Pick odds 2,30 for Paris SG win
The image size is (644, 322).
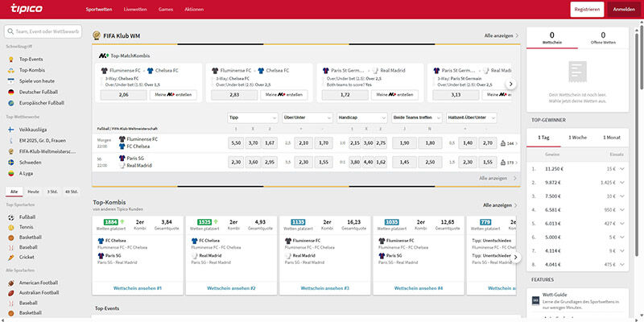(x=236, y=163)
